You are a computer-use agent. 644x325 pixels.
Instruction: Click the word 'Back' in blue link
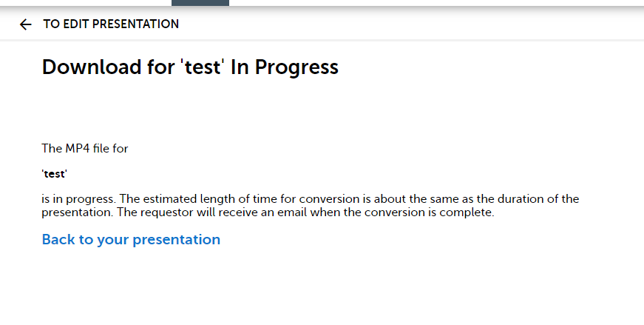[x=58, y=239]
